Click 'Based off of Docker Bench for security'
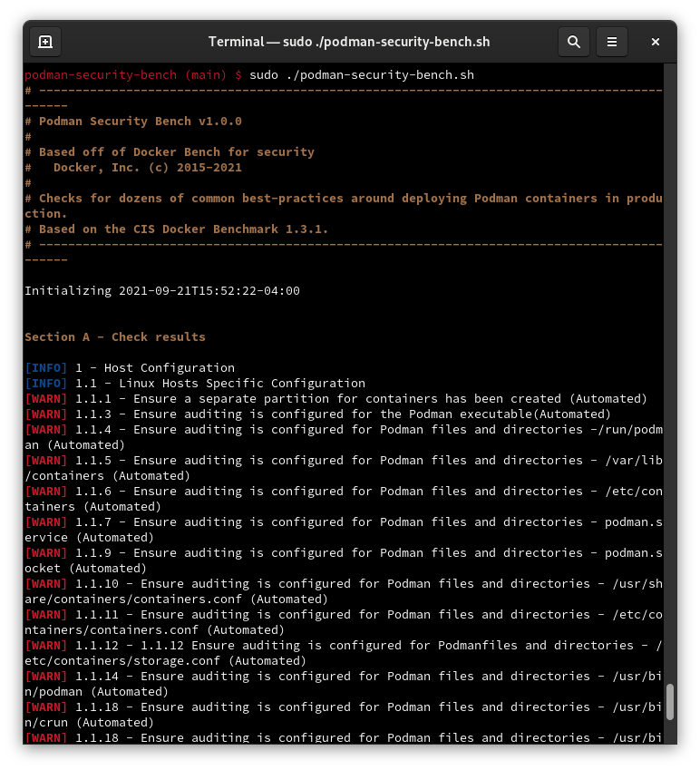The height and width of the screenshot is (770, 700). [170, 152]
